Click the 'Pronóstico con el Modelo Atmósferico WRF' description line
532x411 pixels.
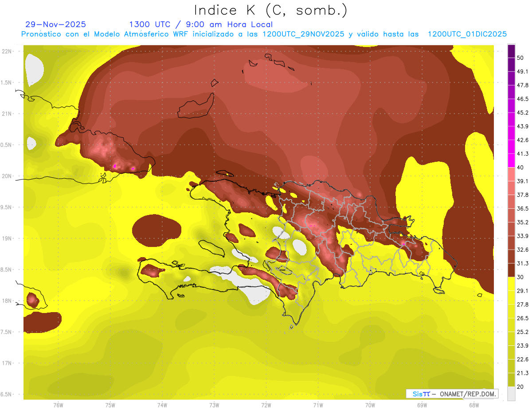[264, 34]
